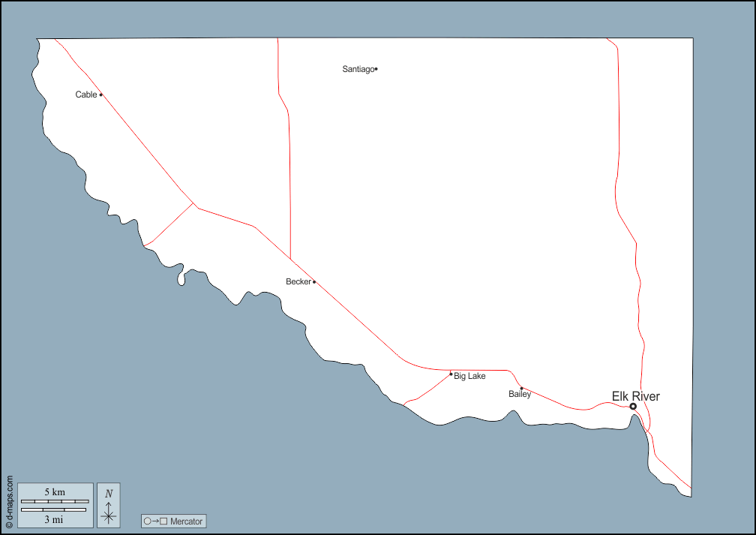The image size is (756, 535).
Task: Click the Bailey dot marker
Action: (x=521, y=389)
